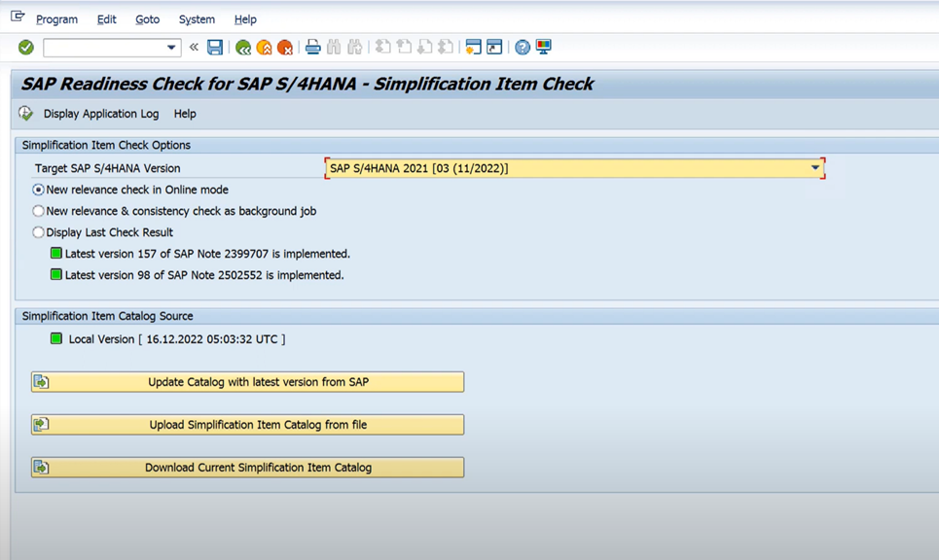The width and height of the screenshot is (939, 560).
Task: Click the Find Next binoculars icon
Action: pos(354,47)
